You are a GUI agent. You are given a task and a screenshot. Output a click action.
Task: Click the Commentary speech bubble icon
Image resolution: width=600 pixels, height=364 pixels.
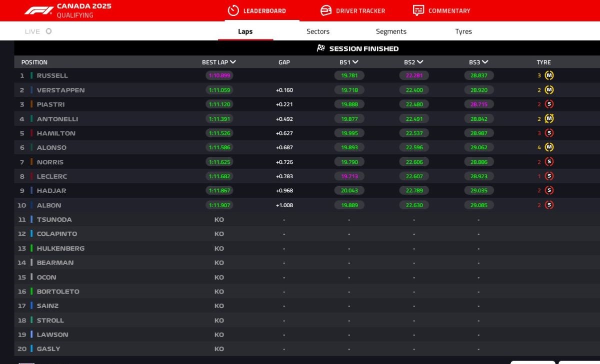(418, 10)
